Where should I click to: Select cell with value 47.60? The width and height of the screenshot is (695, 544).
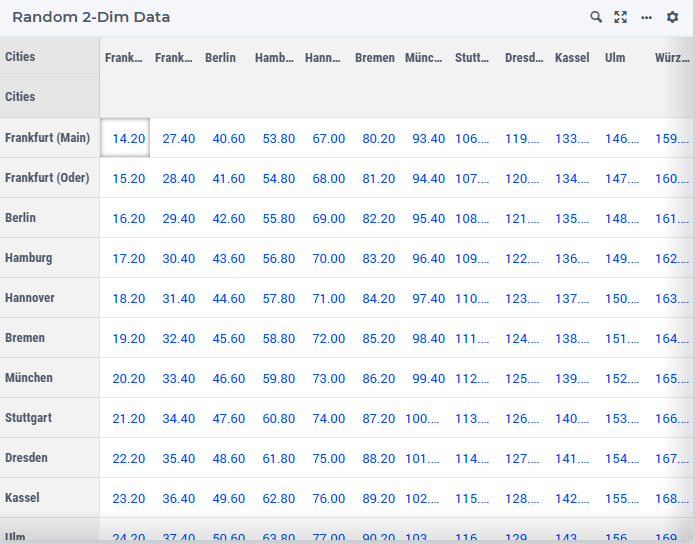[x=225, y=418]
